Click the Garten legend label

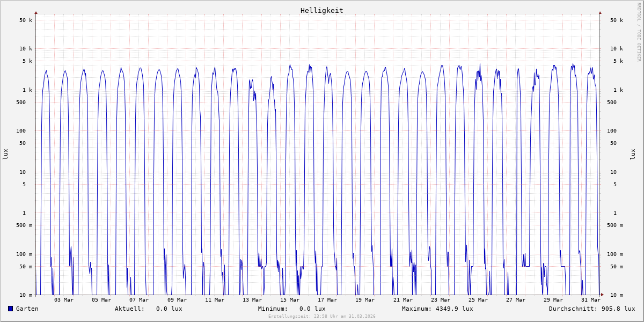pyautogui.click(x=27, y=309)
